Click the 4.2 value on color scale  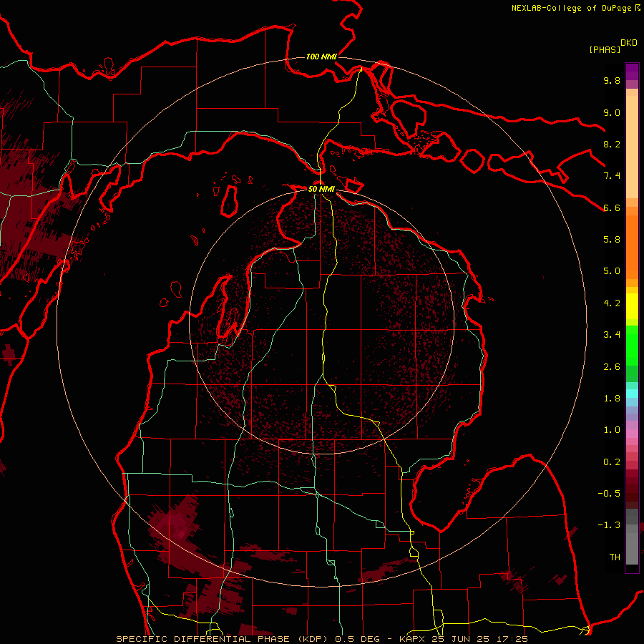click(612, 303)
